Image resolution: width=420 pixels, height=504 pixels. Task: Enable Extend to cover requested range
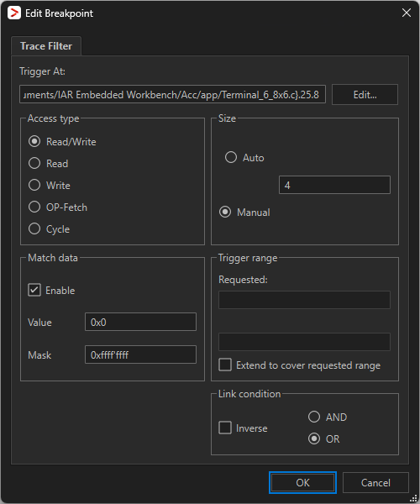coord(300,365)
